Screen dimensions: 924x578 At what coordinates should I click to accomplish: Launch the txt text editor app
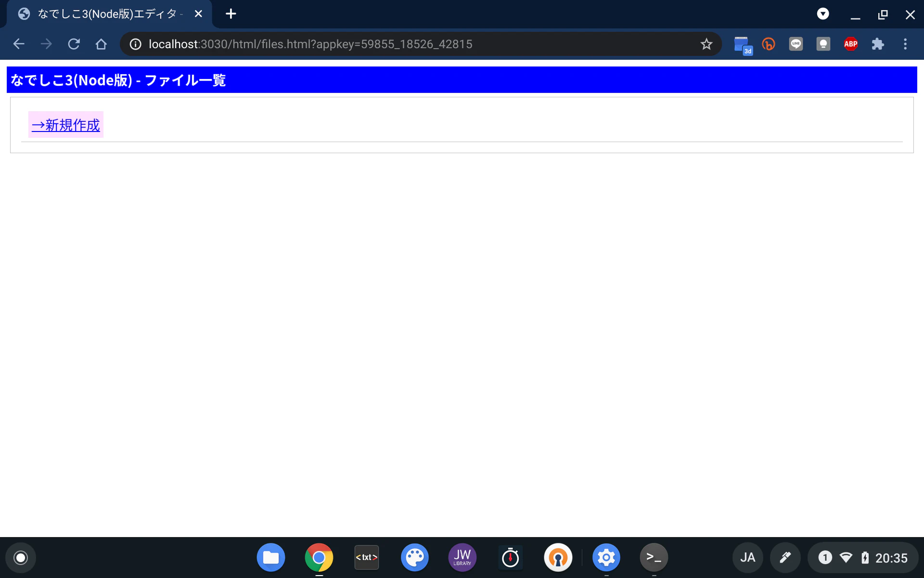[x=367, y=558]
